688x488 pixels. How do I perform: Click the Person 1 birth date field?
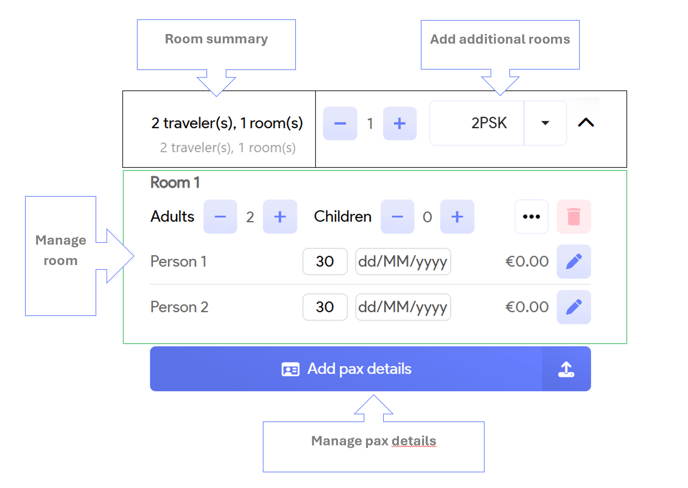click(x=403, y=262)
